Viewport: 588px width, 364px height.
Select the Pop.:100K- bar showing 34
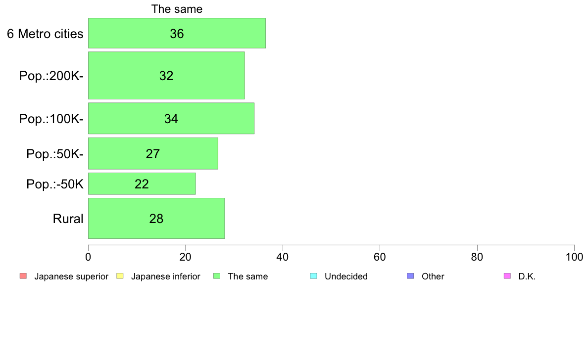(171, 119)
